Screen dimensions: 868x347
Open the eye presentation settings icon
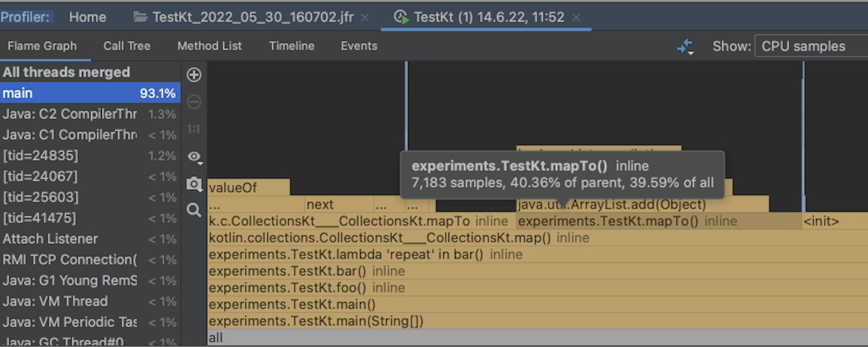point(194,157)
